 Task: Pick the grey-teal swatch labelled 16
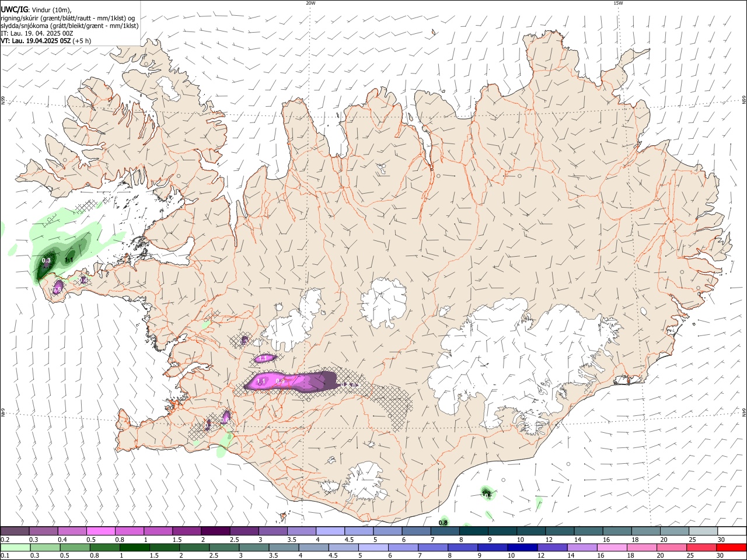[x=617, y=531]
